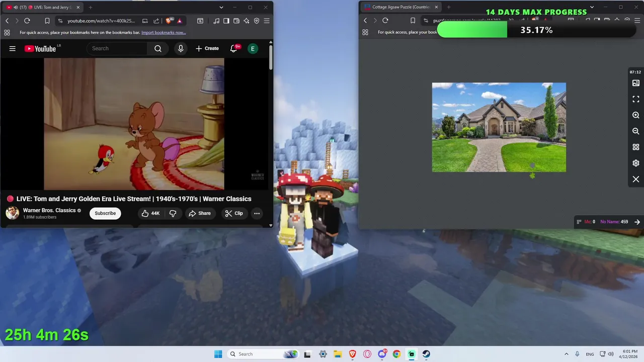The height and width of the screenshot is (362, 644).
Task: Open the YouTube account avatar E
Action: pyautogui.click(x=253, y=48)
